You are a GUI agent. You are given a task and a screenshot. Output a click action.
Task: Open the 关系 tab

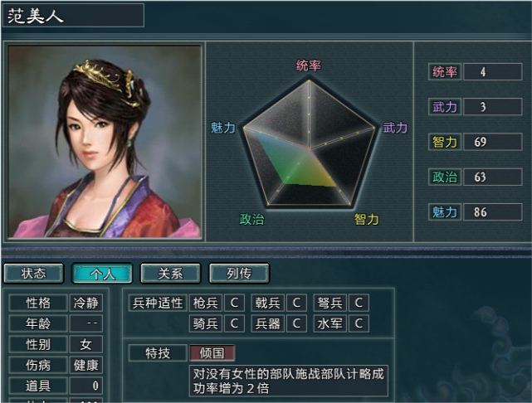pyautogui.click(x=171, y=273)
